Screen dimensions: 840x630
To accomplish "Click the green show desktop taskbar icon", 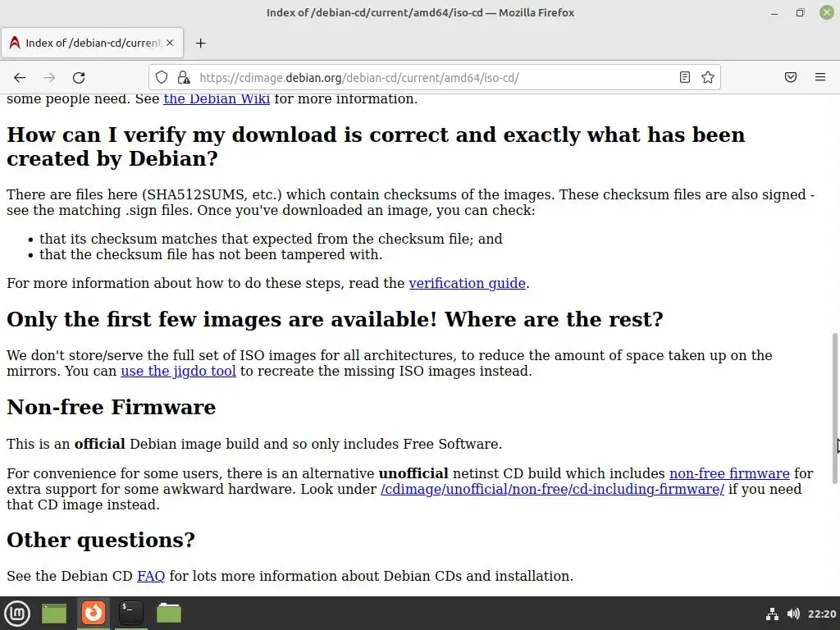I will pos(54,614).
